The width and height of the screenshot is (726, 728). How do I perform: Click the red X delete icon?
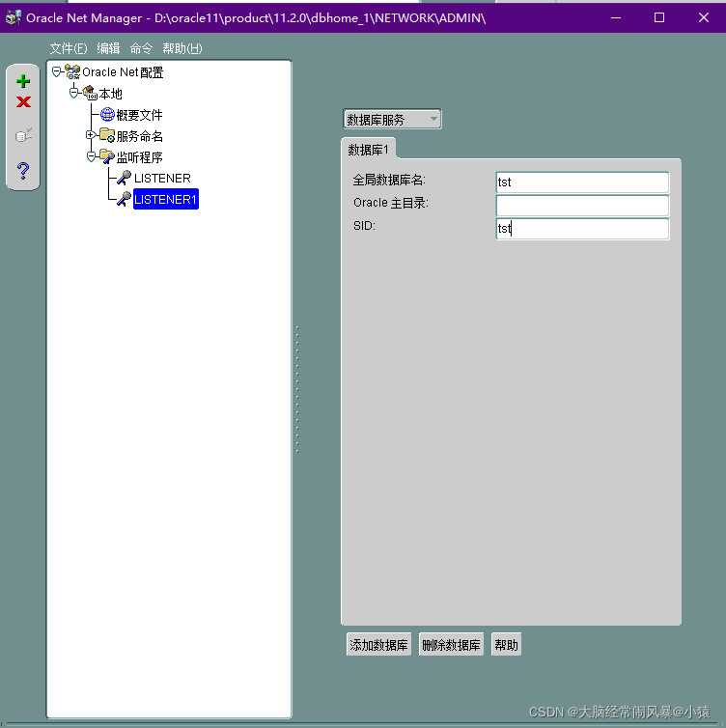pos(23,101)
